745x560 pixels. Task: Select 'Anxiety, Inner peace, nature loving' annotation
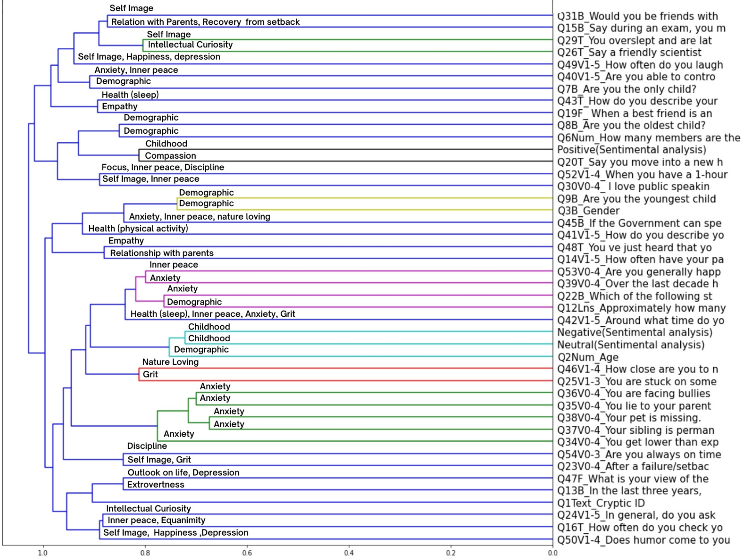click(200, 217)
